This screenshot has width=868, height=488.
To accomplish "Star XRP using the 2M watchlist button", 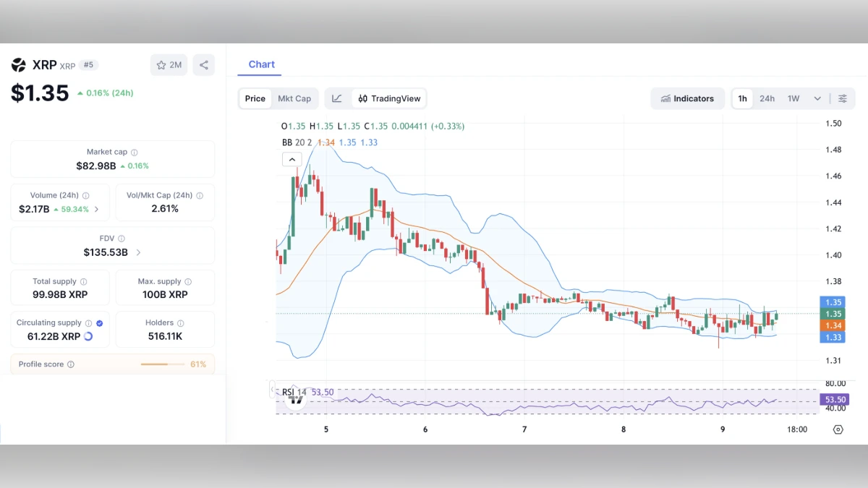I will pos(169,64).
